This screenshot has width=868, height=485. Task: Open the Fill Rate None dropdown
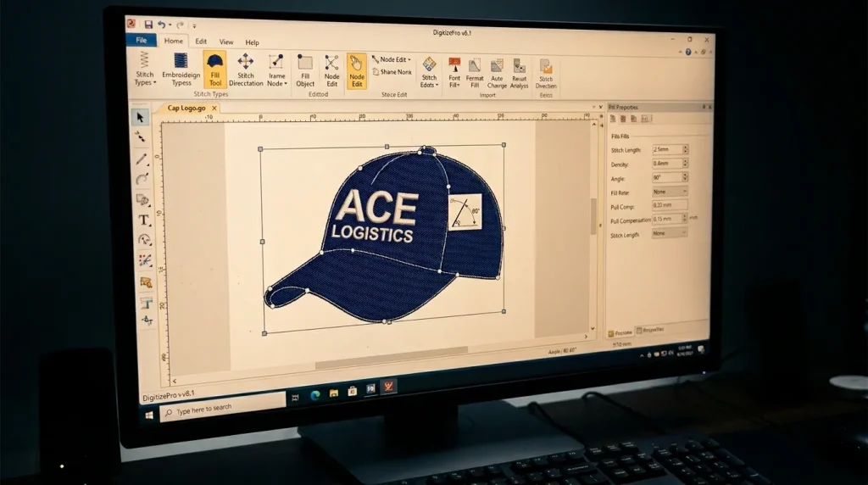670,192
